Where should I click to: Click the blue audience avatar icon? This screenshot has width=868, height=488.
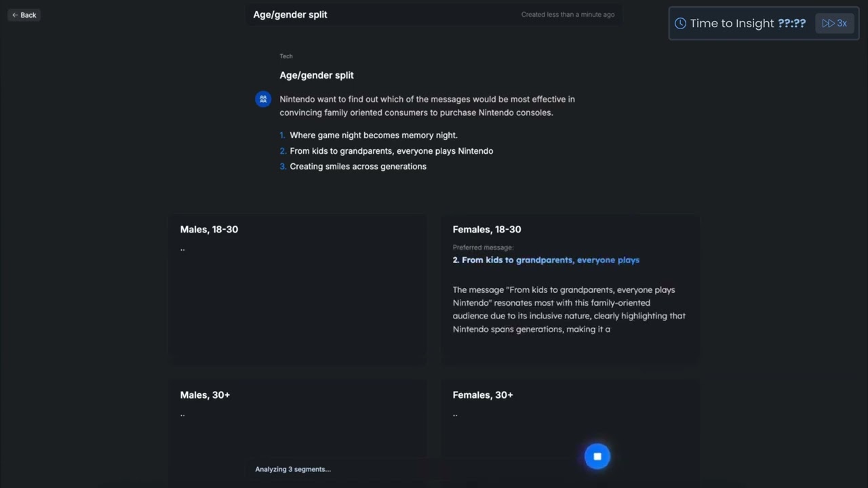(x=263, y=99)
